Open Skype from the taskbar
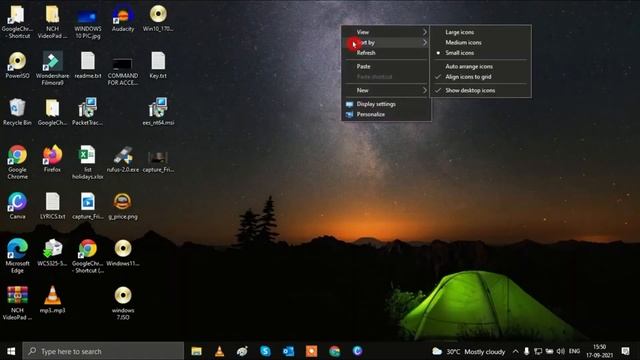 [x=265, y=351]
